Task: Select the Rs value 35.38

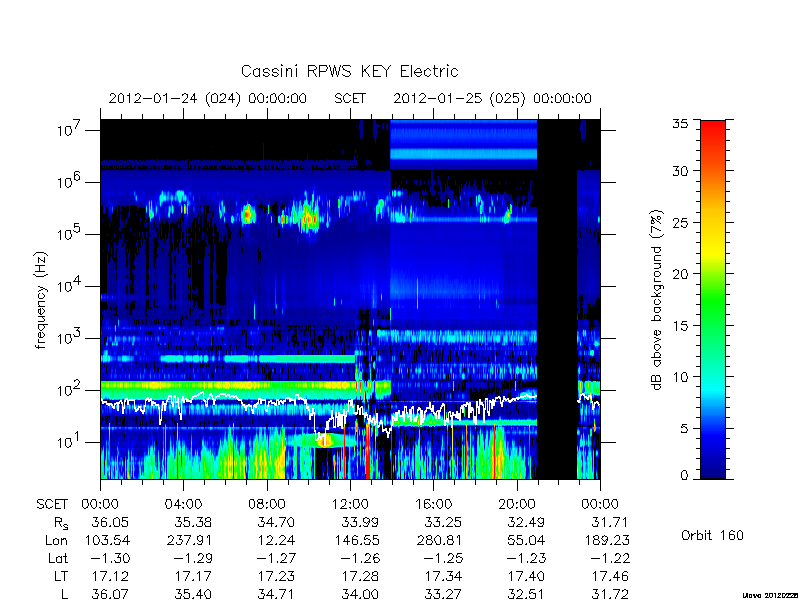Action: (x=193, y=522)
